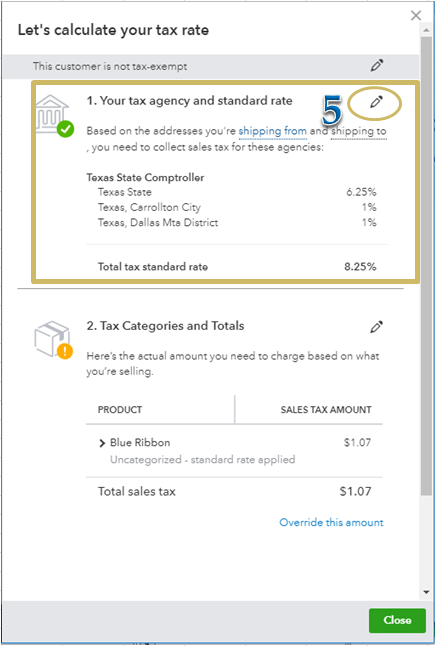This screenshot has width=435, height=646.
Task: Expand the Blue Ribbon product row
Action: [x=102, y=443]
